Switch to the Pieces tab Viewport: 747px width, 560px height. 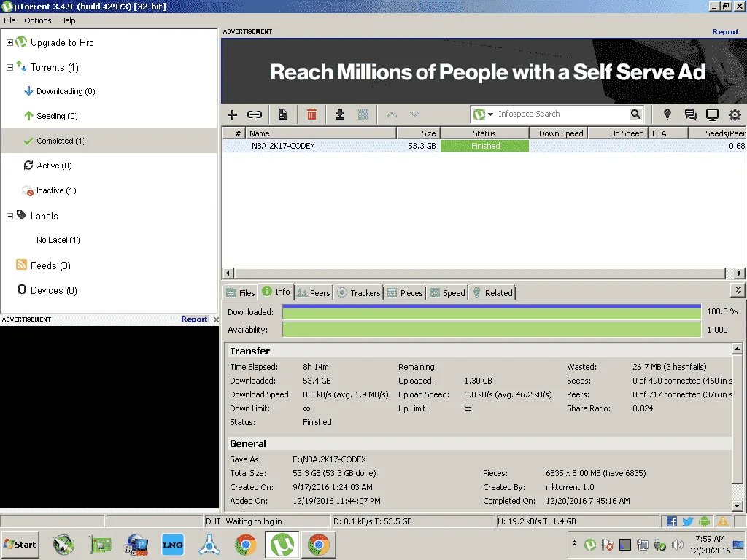405,293
